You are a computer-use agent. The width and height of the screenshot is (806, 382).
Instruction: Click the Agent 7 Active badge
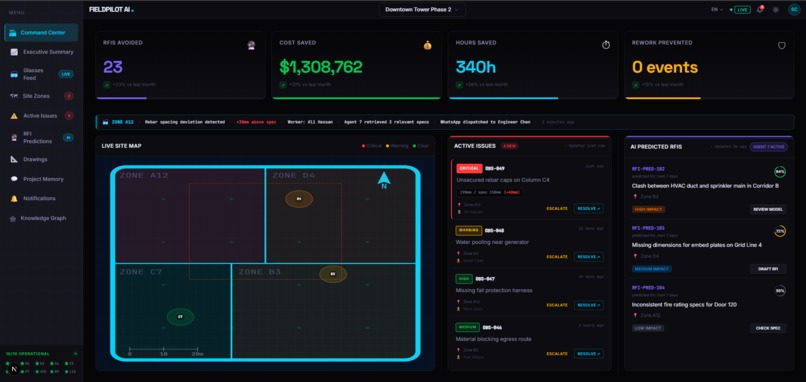(768, 147)
